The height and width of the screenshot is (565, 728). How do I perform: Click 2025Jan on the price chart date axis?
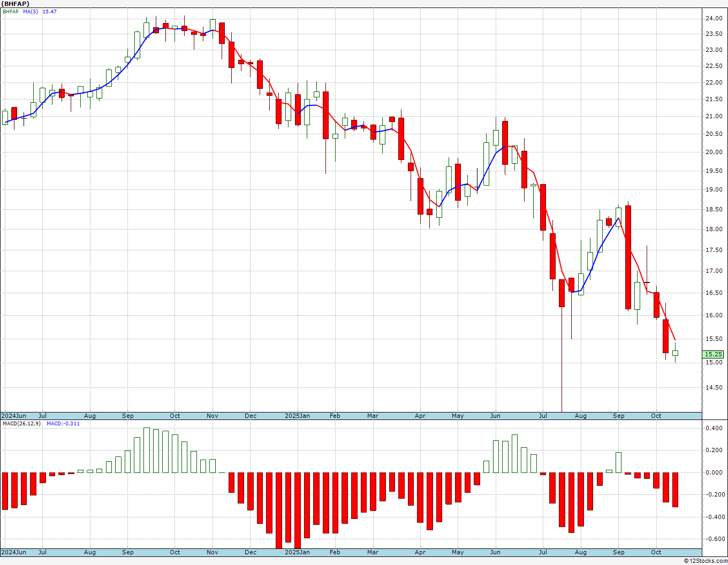297,416
